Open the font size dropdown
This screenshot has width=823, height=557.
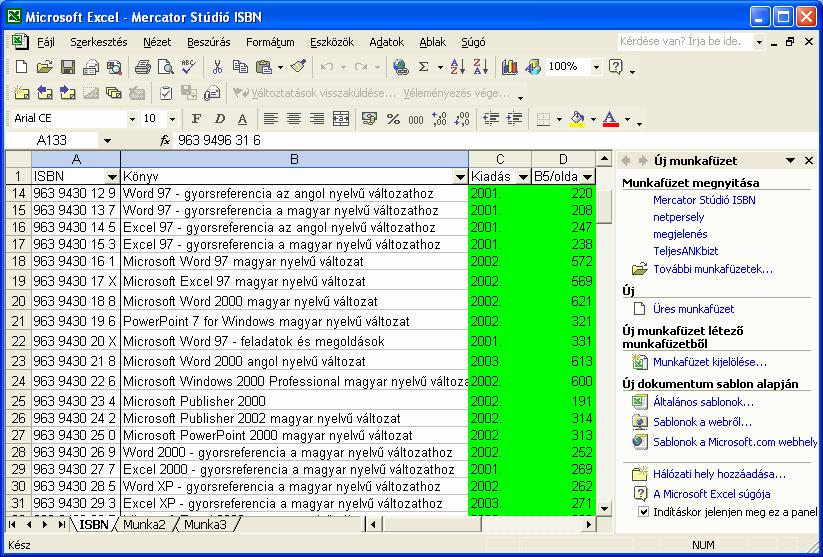click(172, 119)
